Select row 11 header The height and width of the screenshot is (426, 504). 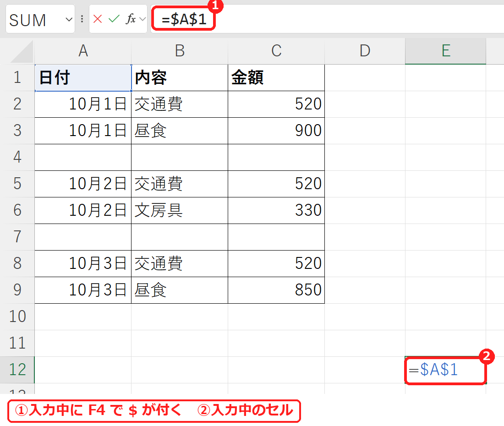click(17, 343)
